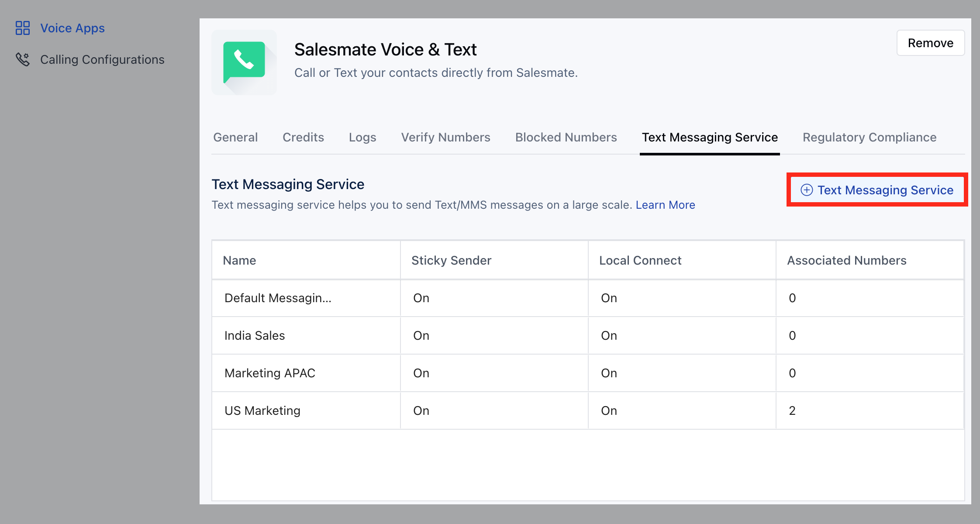Viewport: 980px width, 524px height.
Task: Open the Default Messaging service entry
Action: click(278, 298)
